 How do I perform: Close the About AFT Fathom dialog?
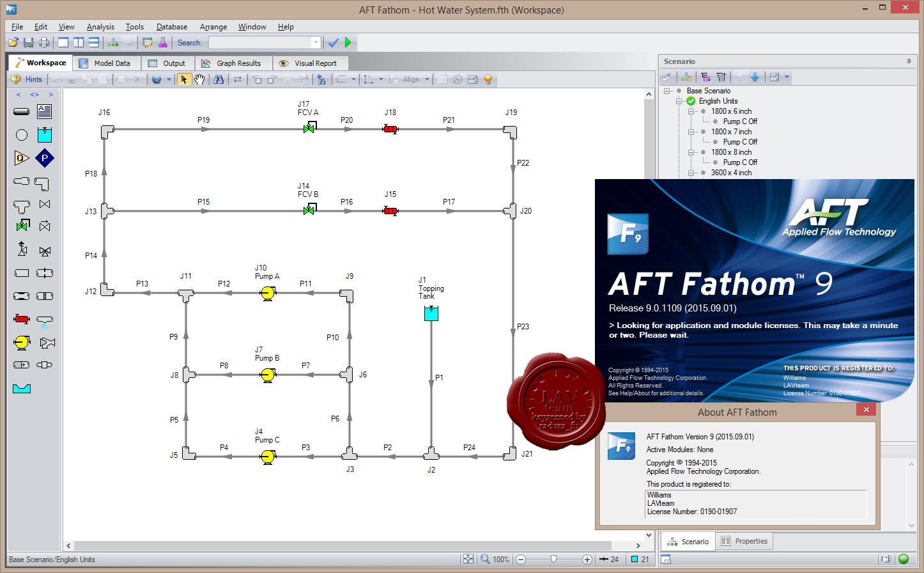point(866,410)
